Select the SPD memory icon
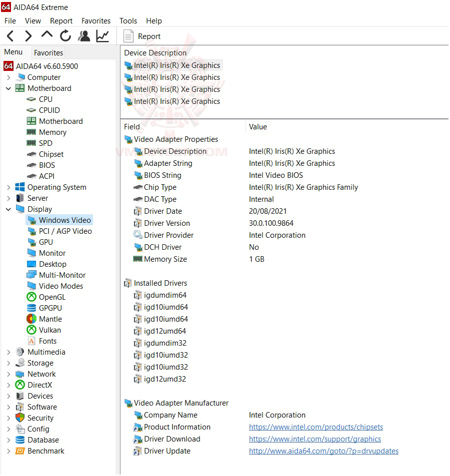Image resolution: width=450 pixels, height=476 pixels. (x=31, y=143)
